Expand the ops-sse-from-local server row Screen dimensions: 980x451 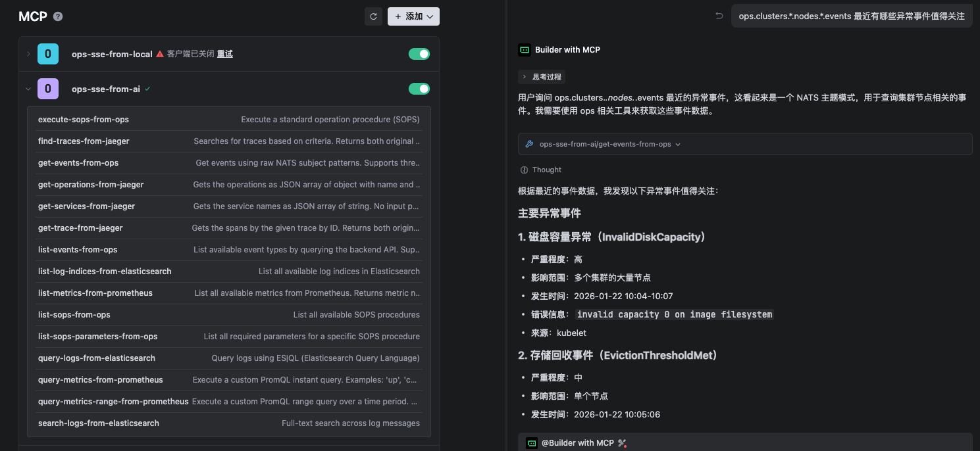pos(28,54)
